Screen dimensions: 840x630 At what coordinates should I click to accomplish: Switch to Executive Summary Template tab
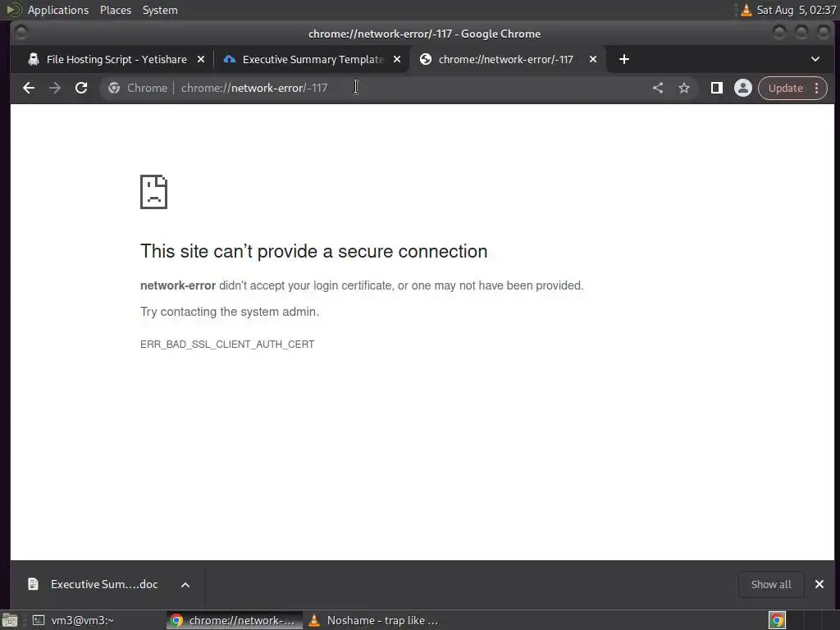[313, 59]
